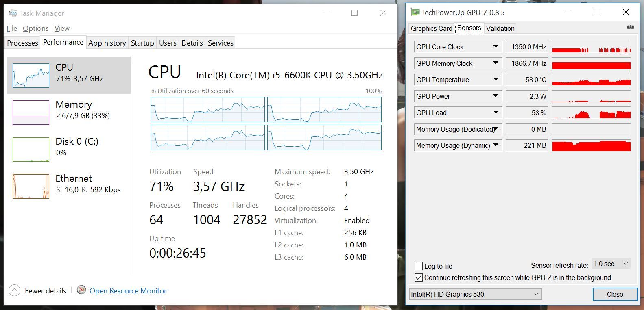Click the up time value 0:00:26:45
The width and height of the screenshot is (644, 310).
(178, 253)
